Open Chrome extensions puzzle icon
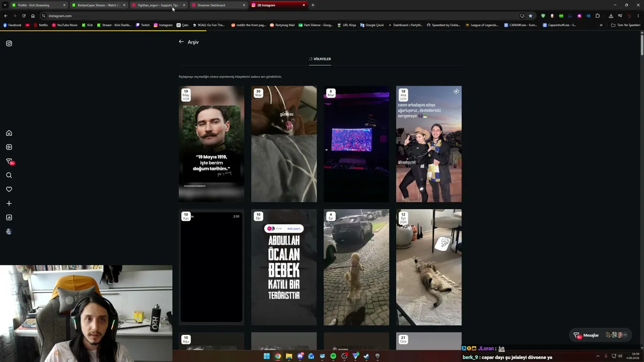This screenshot has width=644, height=362. tap(598, 16)
